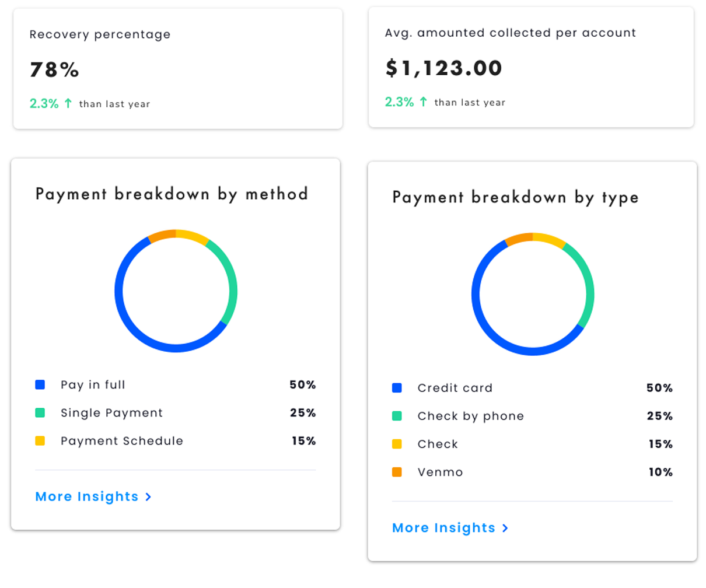Select the Payment breakdown by method card title

coord(172,194)
